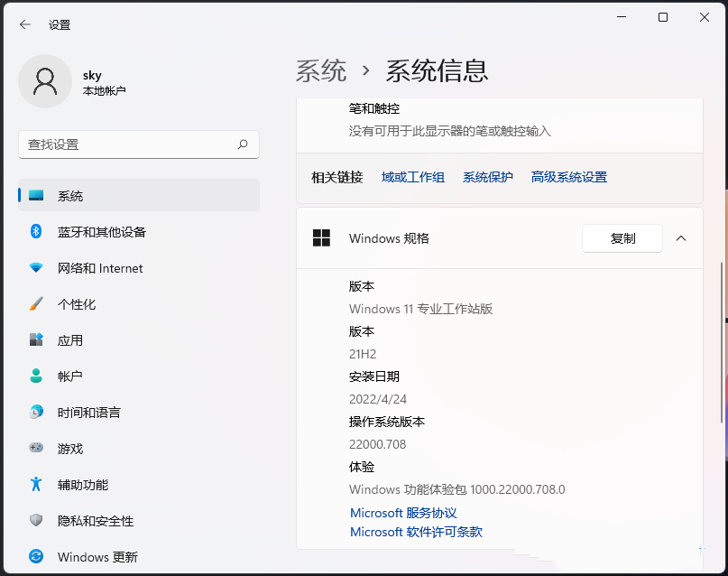Open the Microsoft 服务协议 link
The image size is (728, 576).
402,512
